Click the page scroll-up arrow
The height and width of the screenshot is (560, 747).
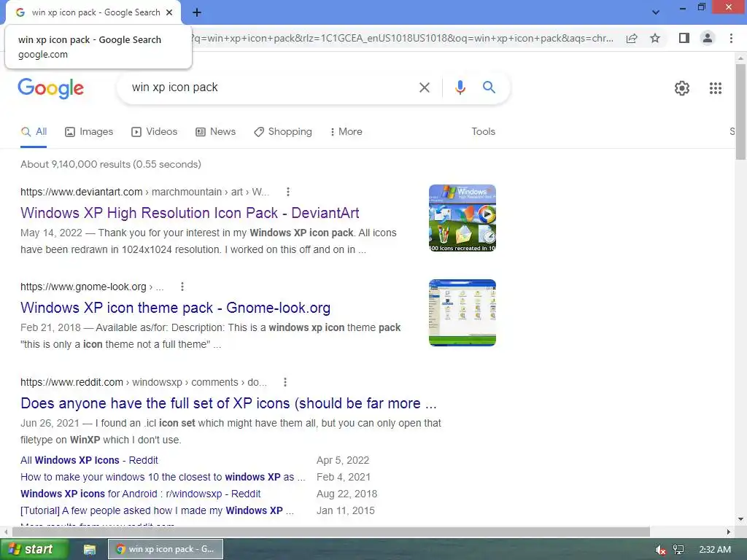tap(740, 58)
